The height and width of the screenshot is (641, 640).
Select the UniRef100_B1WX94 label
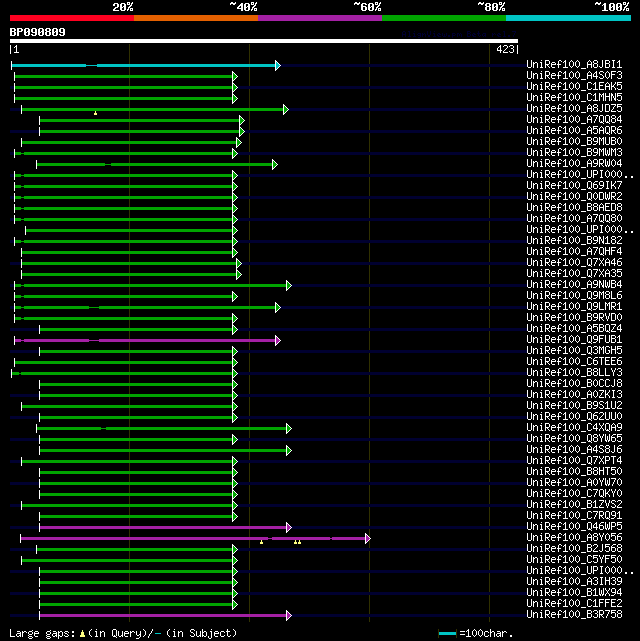[x=574, y=593]
